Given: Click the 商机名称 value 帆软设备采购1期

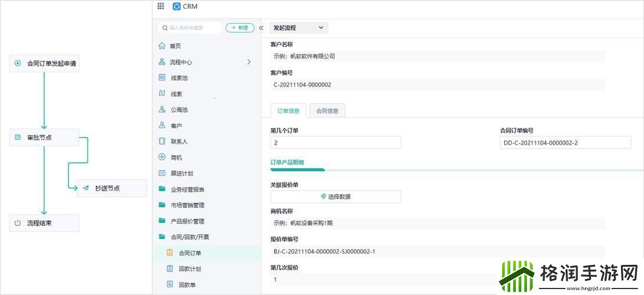Looking at the screenshot, I should point(310,224).
